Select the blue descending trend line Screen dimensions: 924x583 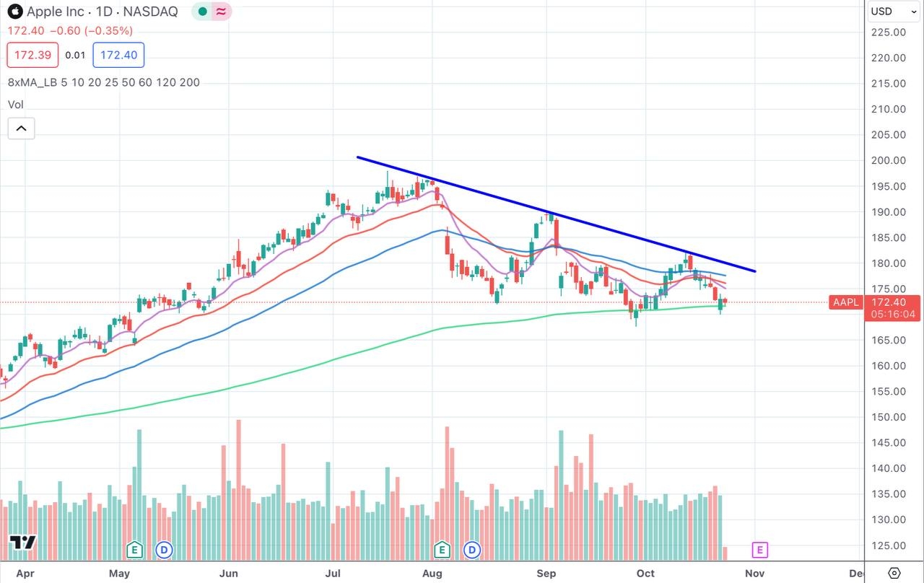point(556,214)
